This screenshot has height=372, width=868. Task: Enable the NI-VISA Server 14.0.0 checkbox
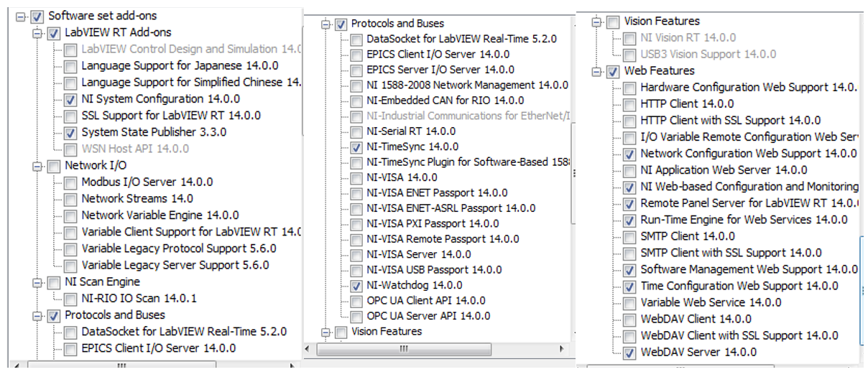[356, 254]
